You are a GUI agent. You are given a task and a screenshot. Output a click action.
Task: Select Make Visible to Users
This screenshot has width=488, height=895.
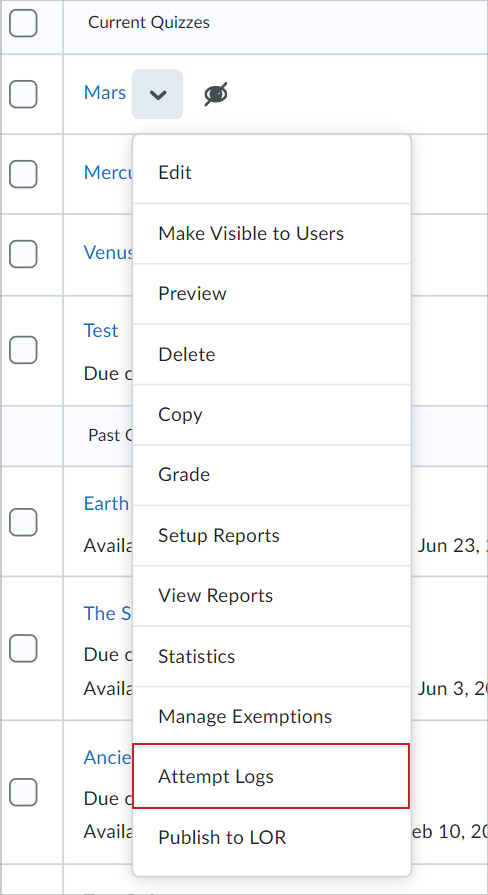click(x=272, y=233)
